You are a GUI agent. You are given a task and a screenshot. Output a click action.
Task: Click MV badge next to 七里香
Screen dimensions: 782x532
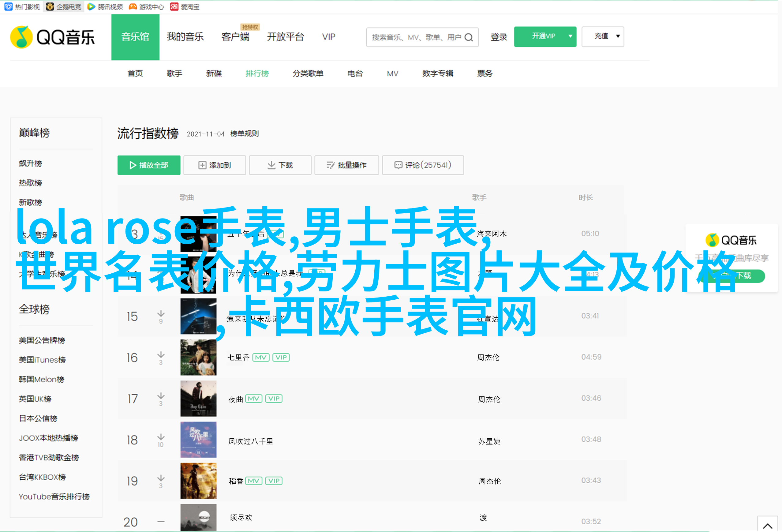(x=261, y=357)
